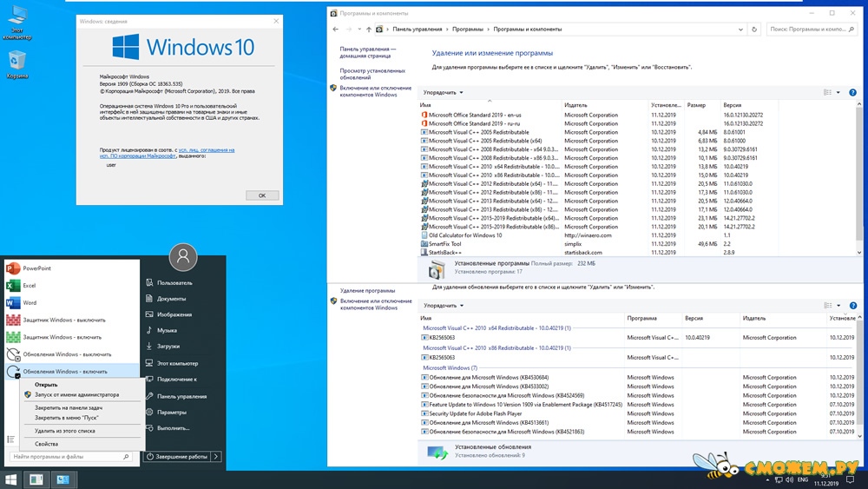Click upper Включение или отключение компонентов Windows
The image size is (868, 489).
pos(375,91)
